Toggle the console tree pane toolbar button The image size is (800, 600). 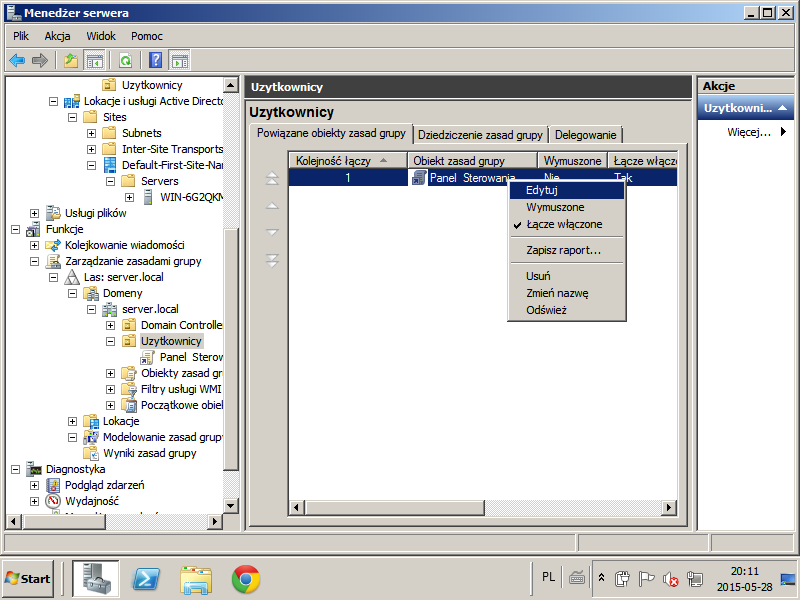point(94,61)
